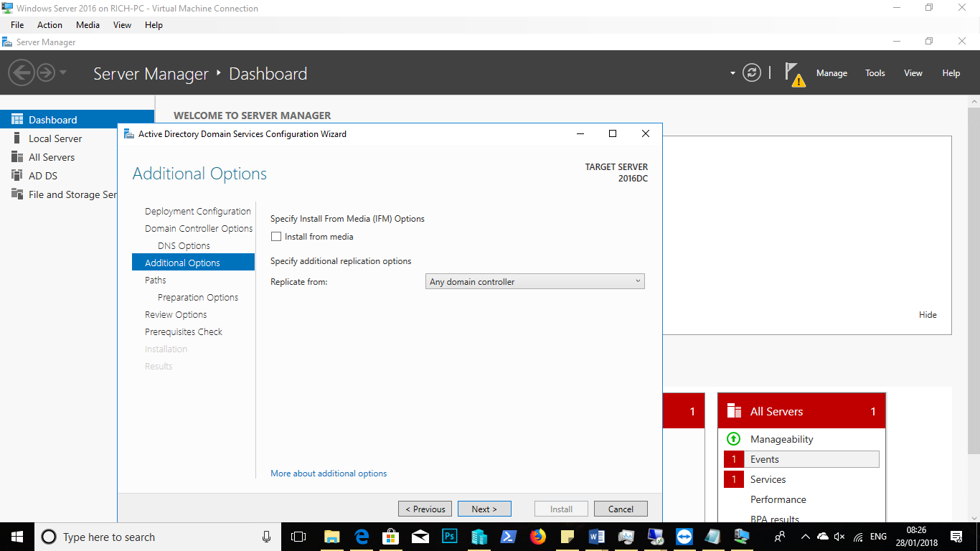This screenshot has height=551, width=980.
Task: Launch Microsoft Edge from the taskbar
Action: click(361, 537)
